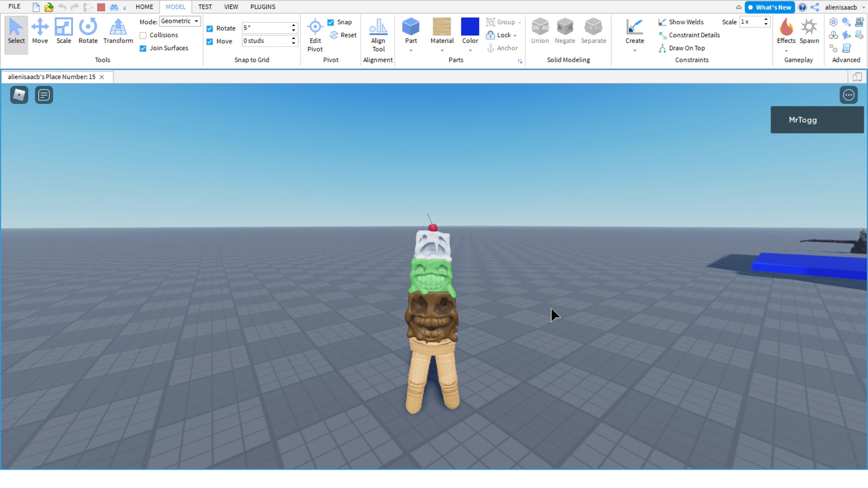Switch to the HOME ribbon tab
The height and width of the screenshot is (488, 868).
pos(144,7)
